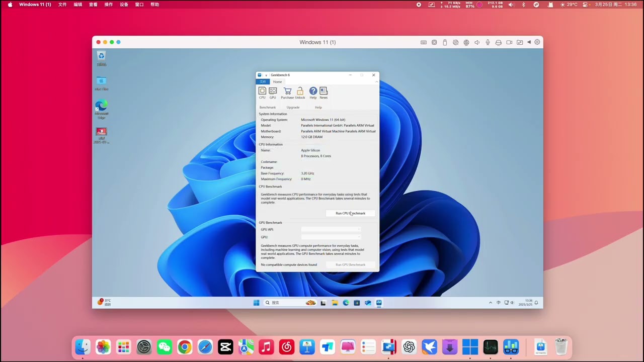Collapse the Parallels title bar icons arrow
644x362 pixels.
[529, 42]
